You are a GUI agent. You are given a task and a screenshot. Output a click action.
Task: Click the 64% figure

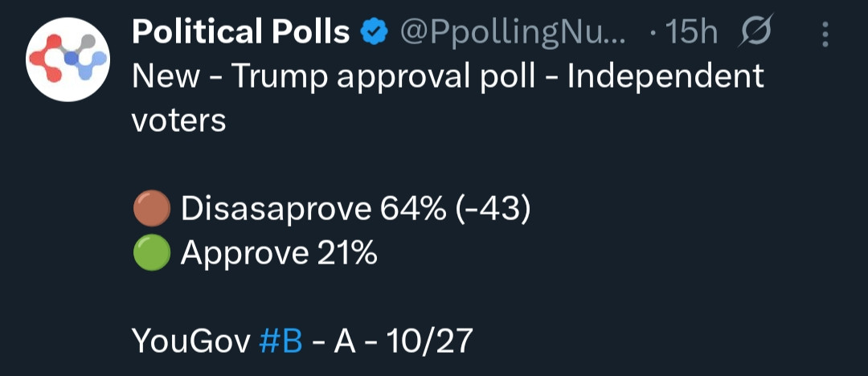tap(413, 210)
